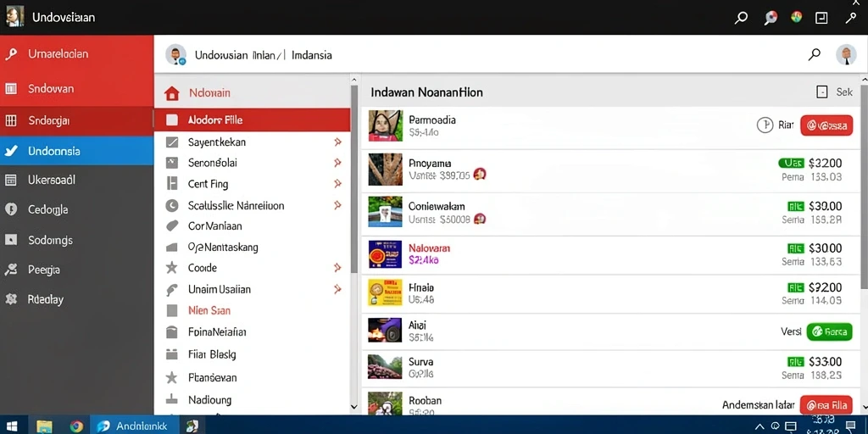Image resolution: width=868 pixels, height=434 pixels.
Task: Click the right panel scrollbar
Action: click(864, 186)
